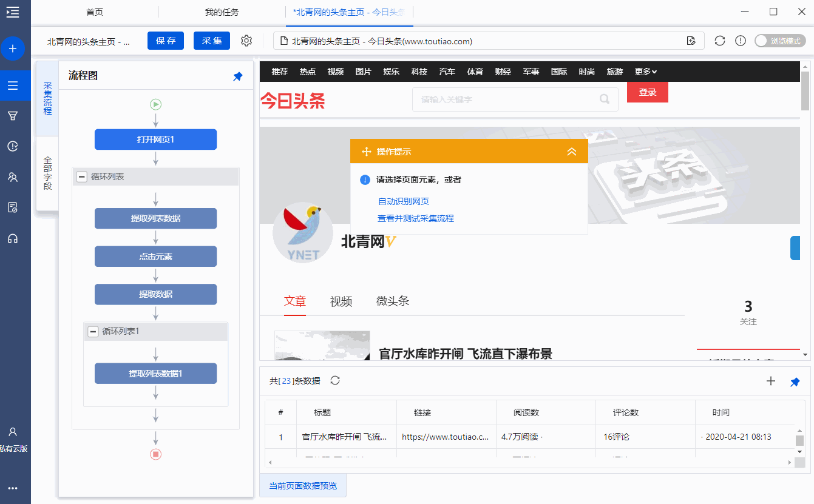Screen dimensions: 814x504
Task: Click the data table horizontal scrollbar
Action: (x=529, y=462)
